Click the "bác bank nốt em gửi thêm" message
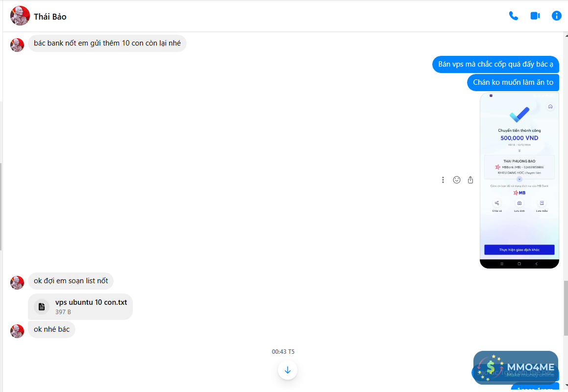This screenshot has width=568, height=392. point(107,43)
